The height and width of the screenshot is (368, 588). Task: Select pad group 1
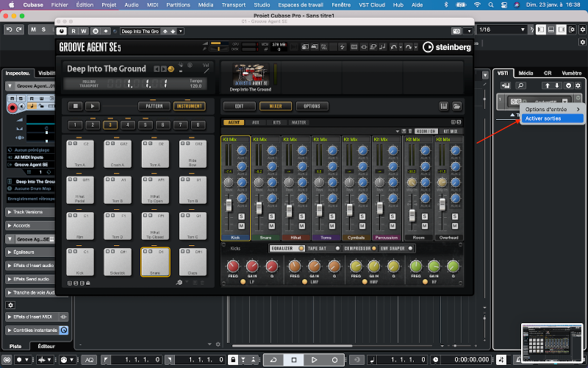coord(75,125)
